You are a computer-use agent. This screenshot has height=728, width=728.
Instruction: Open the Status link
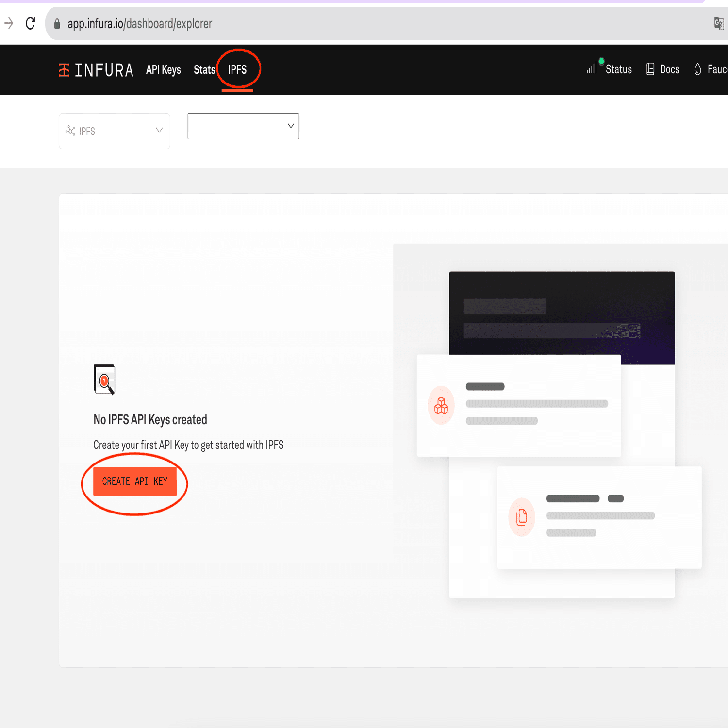pos(619,69)
